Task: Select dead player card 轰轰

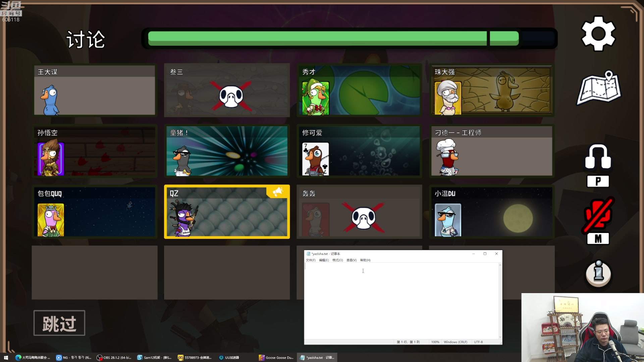Action: pyautogui.click(x=359, y=212)
